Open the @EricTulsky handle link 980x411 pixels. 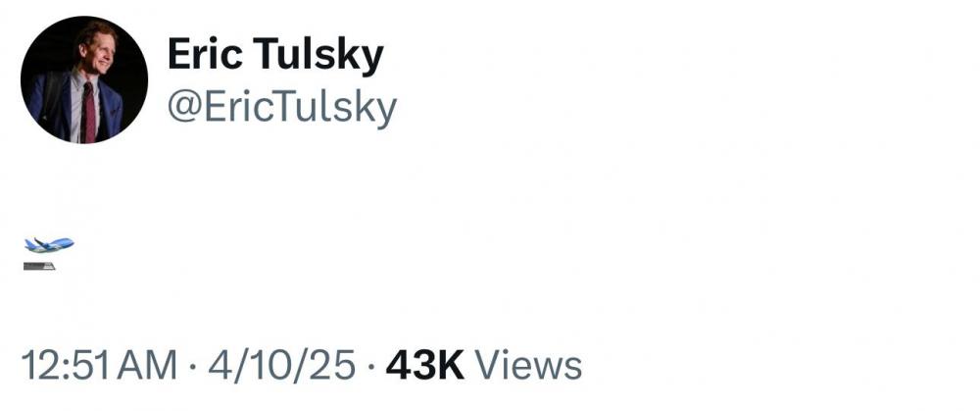pyautogui.click(x=282, y=106)
